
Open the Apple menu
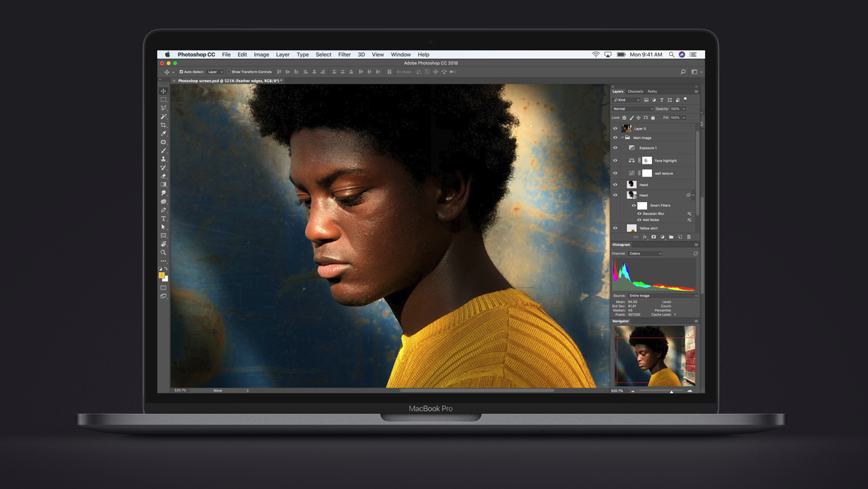coord(168,55)
